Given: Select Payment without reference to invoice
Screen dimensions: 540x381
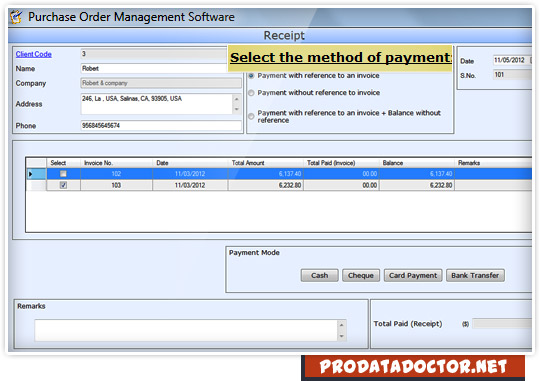Looking at the screenshot, I should click(x=251, y=93).
